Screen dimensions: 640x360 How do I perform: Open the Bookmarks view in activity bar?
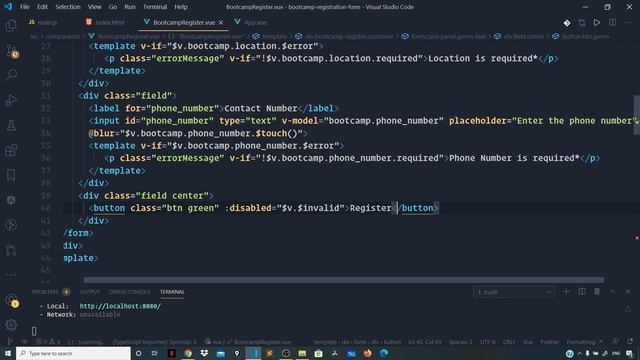[11, 175]
